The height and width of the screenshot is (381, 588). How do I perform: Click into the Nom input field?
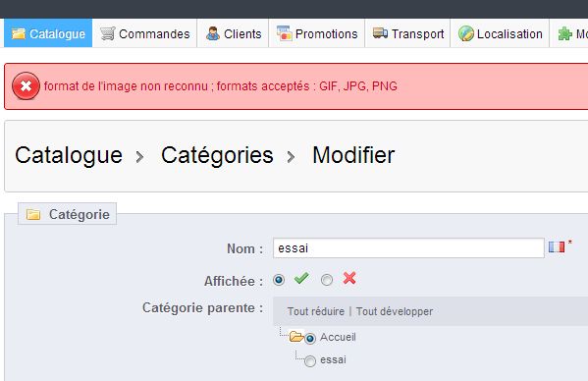point(408,247)
